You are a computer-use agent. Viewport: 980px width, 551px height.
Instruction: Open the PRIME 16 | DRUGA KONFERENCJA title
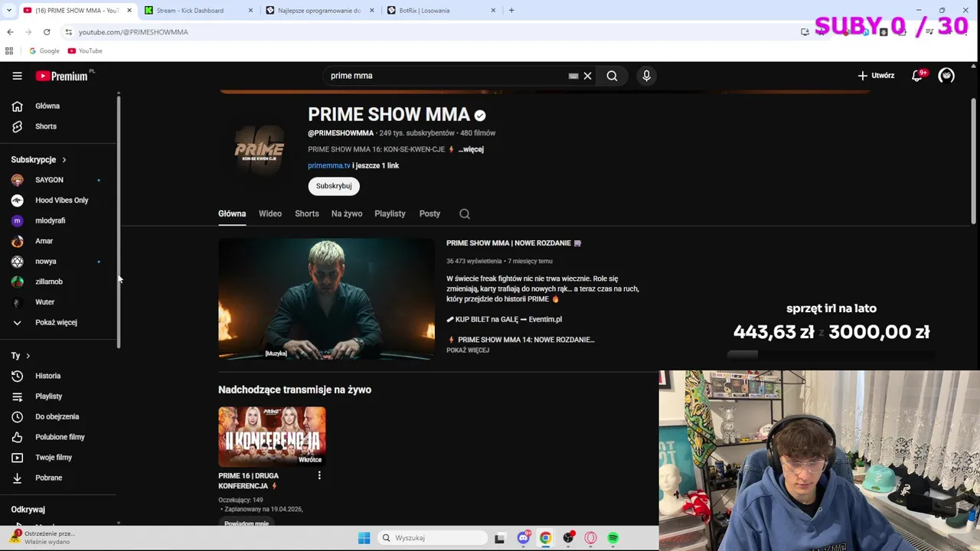coord(248,481)
